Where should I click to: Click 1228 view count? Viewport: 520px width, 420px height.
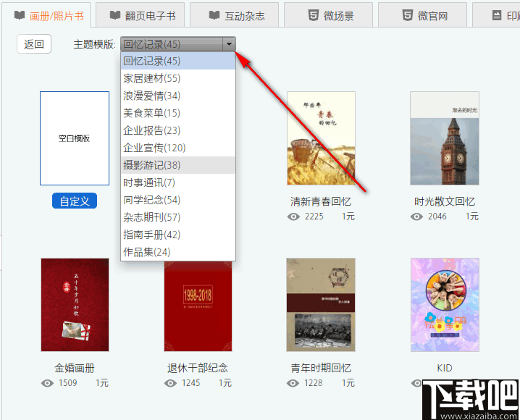point(314,383)
